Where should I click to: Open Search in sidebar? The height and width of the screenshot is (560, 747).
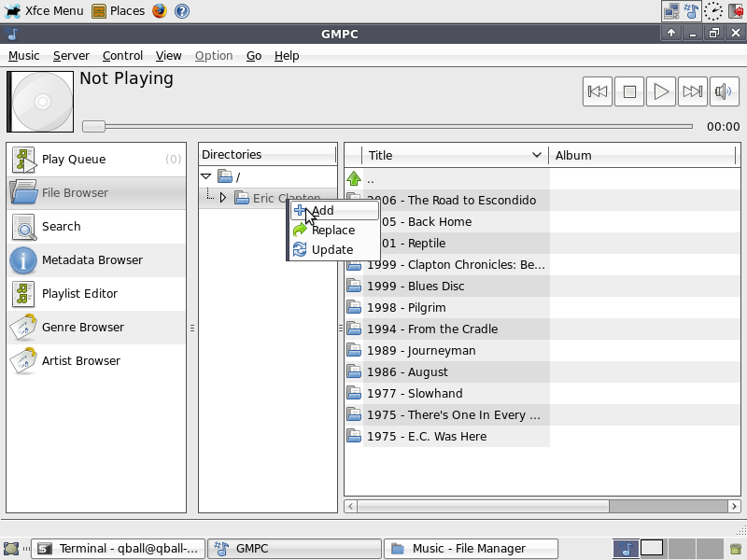[x=96, y=227]
